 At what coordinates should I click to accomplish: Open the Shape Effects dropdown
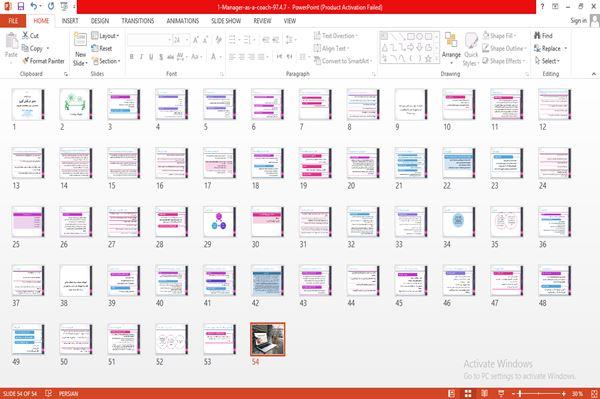pyautogui.click(x=504, y=61)
